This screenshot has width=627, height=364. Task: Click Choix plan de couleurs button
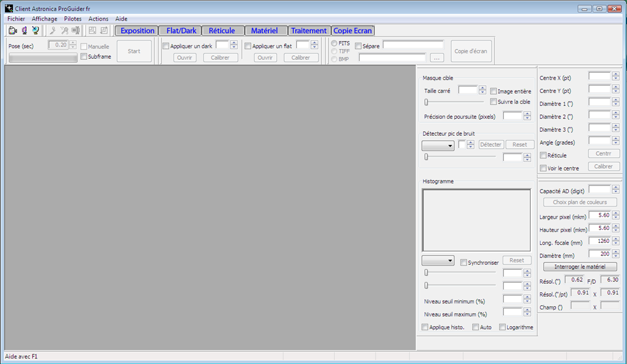[580, 202]
